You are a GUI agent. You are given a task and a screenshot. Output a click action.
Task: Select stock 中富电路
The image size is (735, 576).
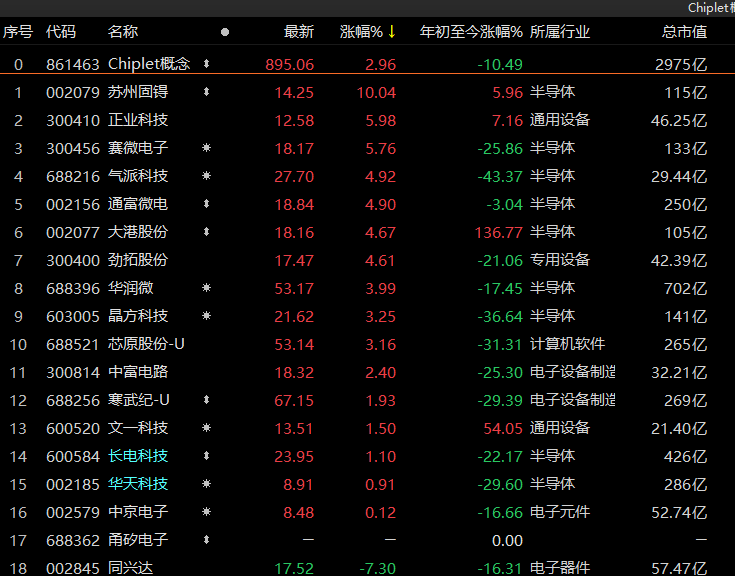coord(138,372)
